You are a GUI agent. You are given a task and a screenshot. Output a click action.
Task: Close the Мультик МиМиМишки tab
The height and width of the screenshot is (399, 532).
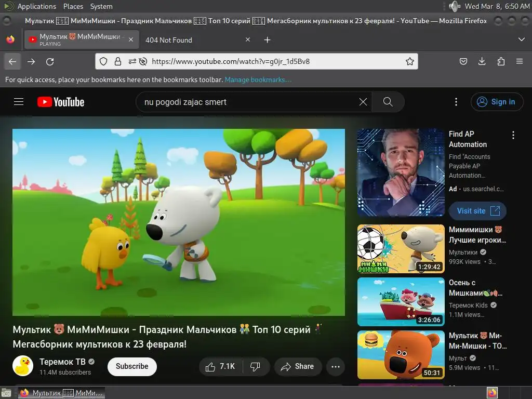(x=130, y=39)
